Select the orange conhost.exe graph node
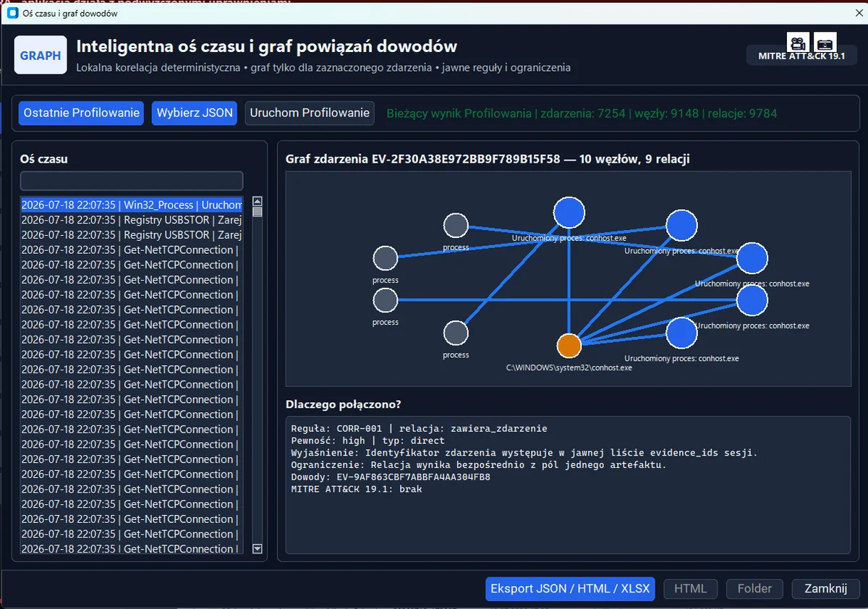This screenshot has height=609, width=868. (569, 346)
